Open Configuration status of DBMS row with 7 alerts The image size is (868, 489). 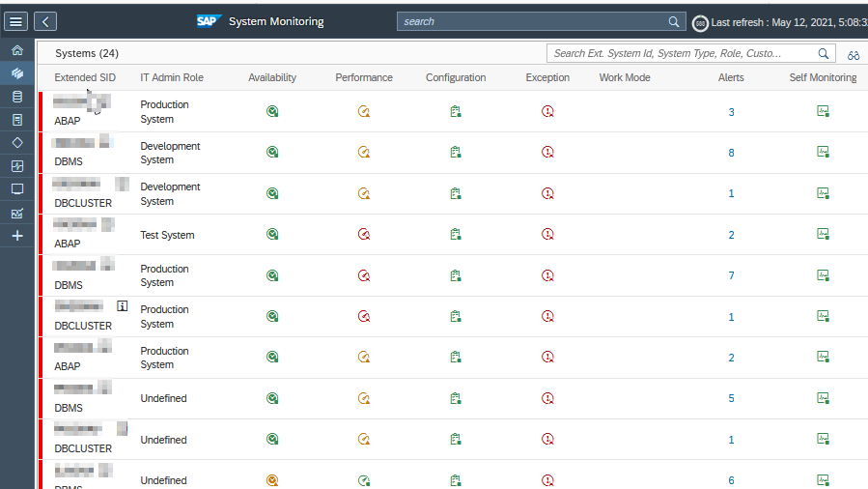click(x=456, y=275)
